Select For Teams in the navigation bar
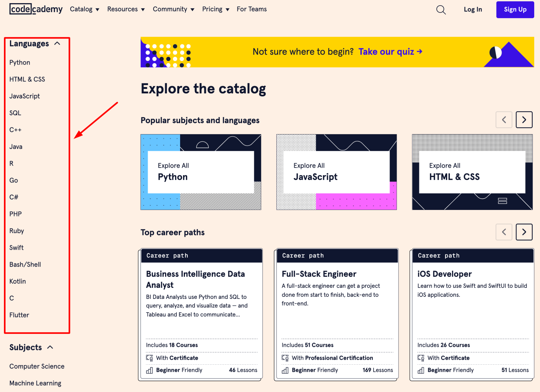 coord(251,9)
